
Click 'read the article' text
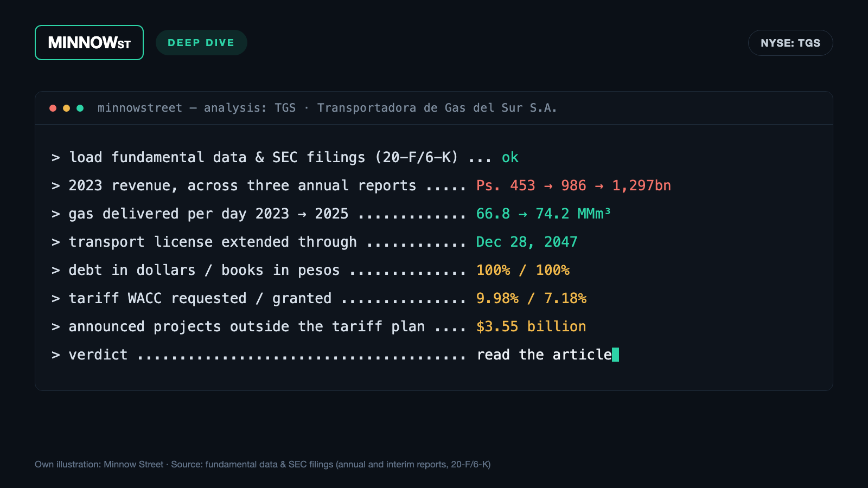tap(544, 355)
